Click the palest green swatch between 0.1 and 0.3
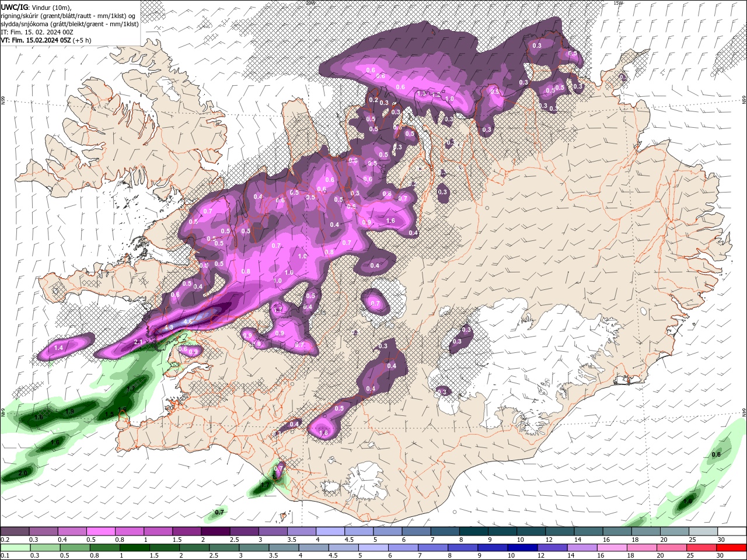This screenshot has width=747, height=560. (15, 548)
